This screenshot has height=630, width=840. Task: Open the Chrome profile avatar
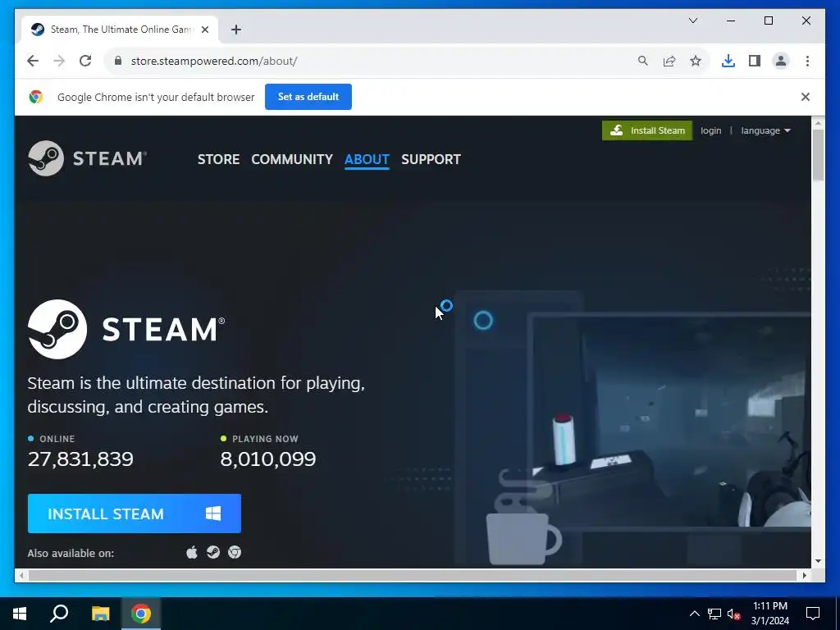(x=781, y=61)
